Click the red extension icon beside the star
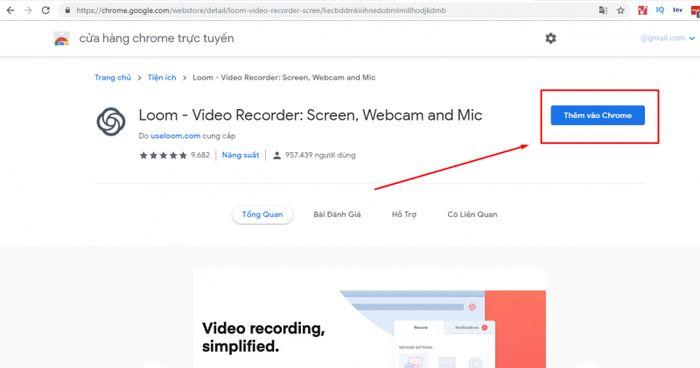This screenshot has height=368, width=700. 642,10
